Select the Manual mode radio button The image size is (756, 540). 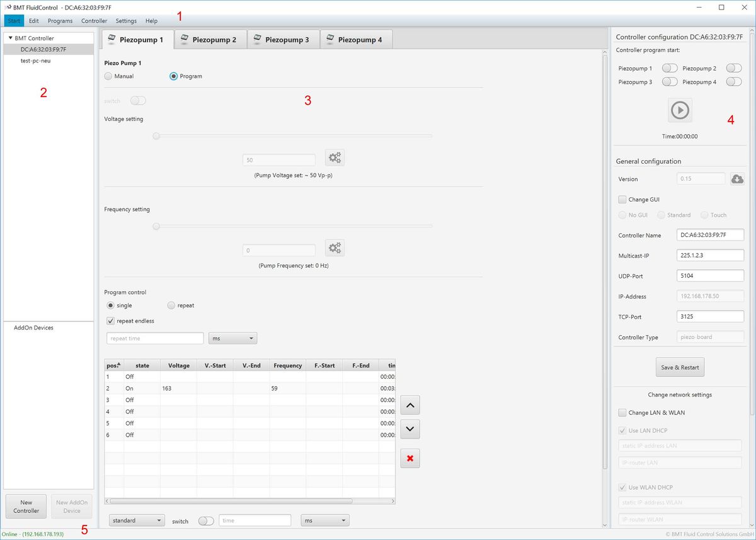[x=109, y=76]
